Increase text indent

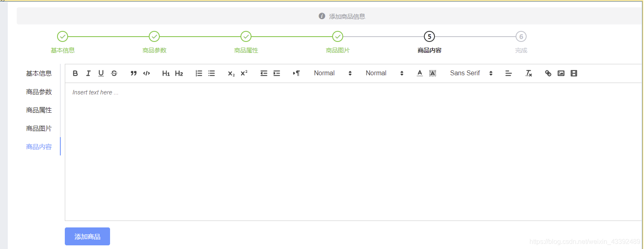277,73
